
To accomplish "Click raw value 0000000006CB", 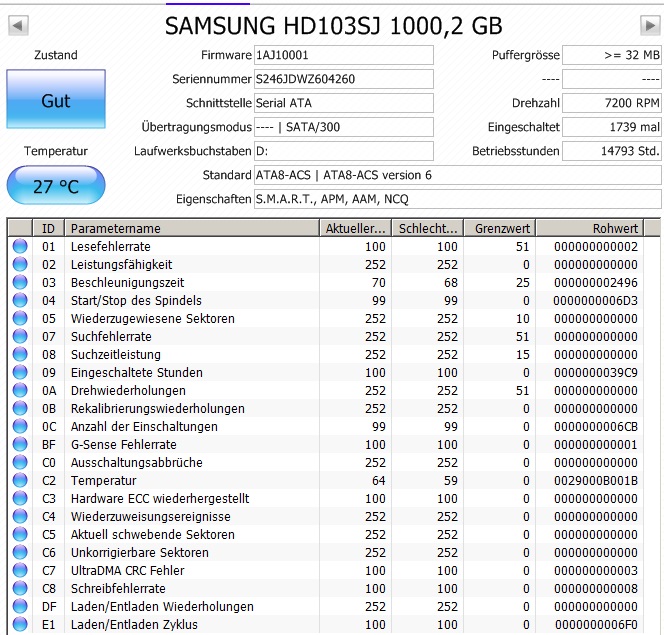I will click(595, 426).
